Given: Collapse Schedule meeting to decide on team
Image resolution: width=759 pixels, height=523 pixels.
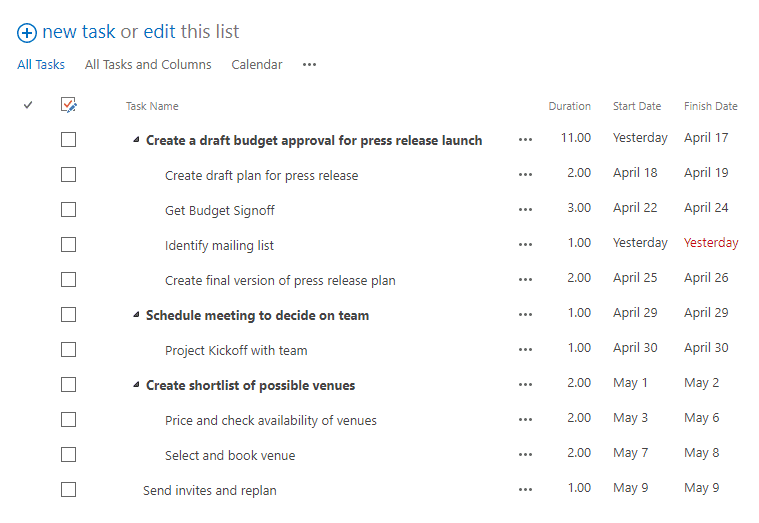Looking at the screenshot, I should coord(137,315).
